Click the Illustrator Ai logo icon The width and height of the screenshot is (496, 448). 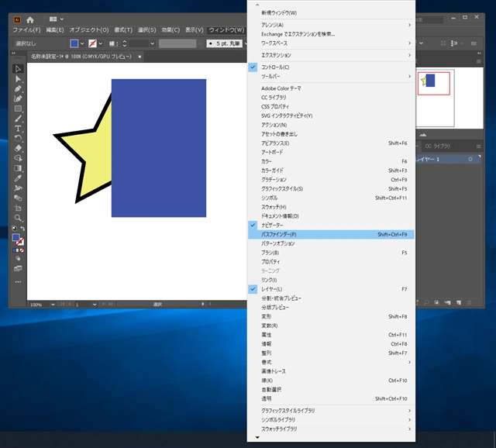17,19
